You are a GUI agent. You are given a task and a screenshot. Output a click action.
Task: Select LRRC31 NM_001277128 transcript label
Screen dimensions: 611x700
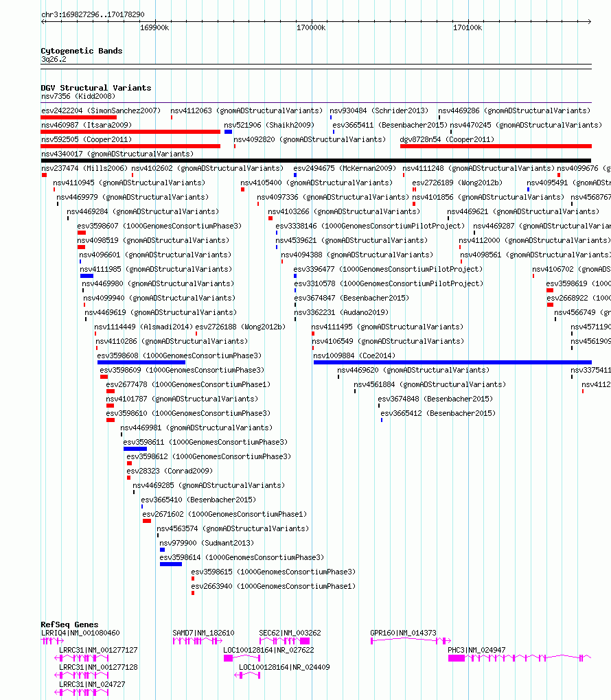pyautogui.click(x=98, y=668)
